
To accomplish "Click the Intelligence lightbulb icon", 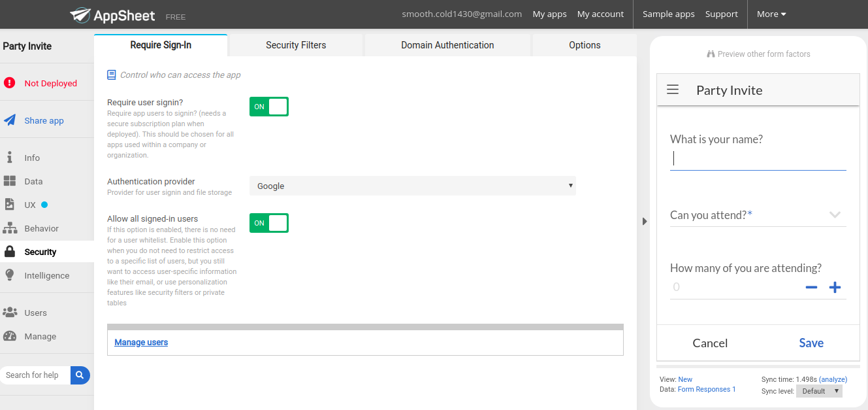I will pyautogui.click(x=9, y=275).
